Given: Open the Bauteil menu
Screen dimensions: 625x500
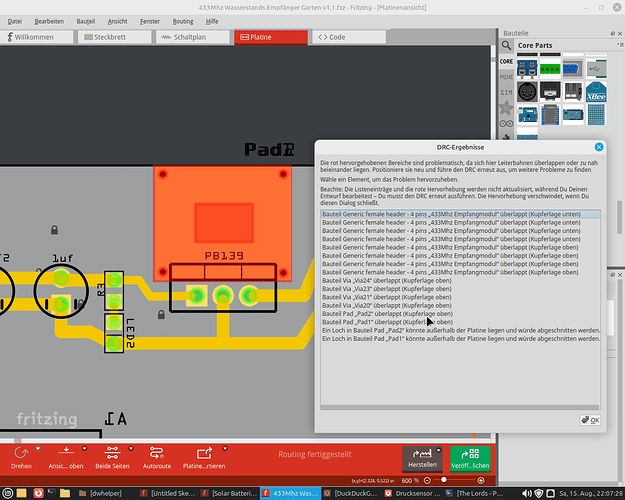Looking at the screenshot, I should pos(86,22).
